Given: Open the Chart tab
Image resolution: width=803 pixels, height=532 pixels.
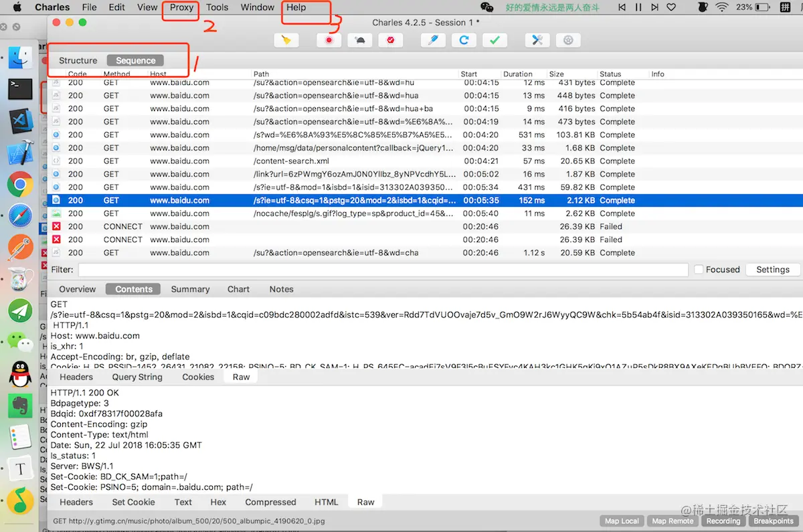Looking at the screenshot, I should tap(238, 289).
